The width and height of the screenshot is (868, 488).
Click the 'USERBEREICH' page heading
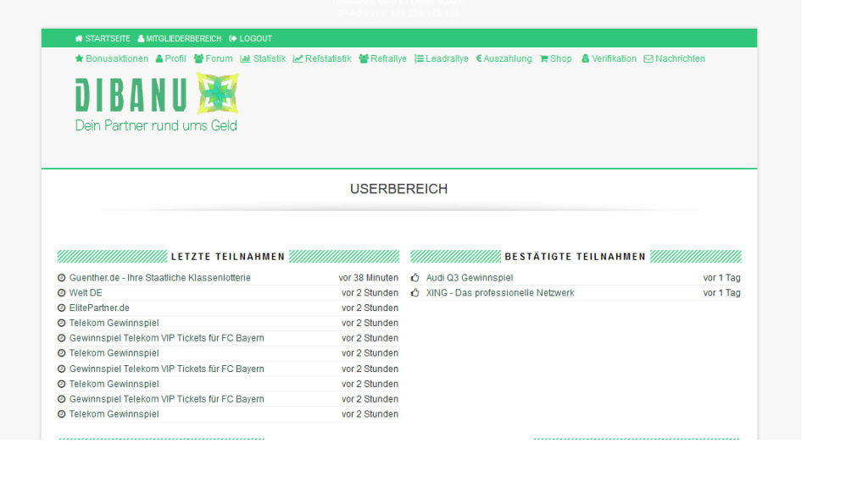[398, 189]
